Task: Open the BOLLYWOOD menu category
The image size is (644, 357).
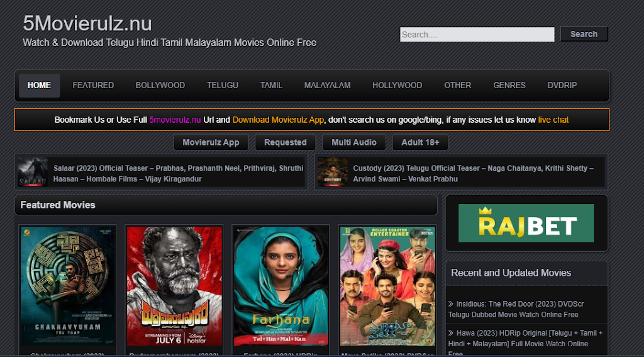Action: pos(160,86)
